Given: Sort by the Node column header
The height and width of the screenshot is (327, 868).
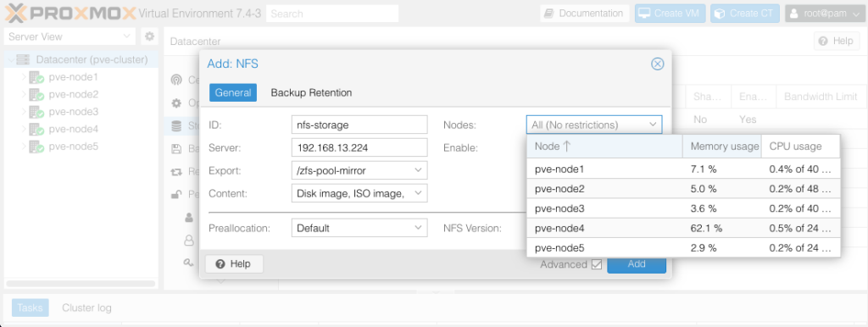Looking at the screenshot, I should 604,147.
